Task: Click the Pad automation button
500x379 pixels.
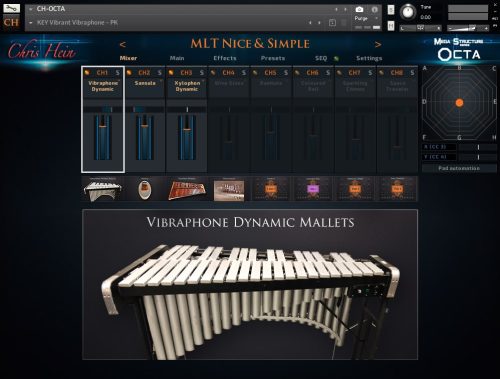Action: click(x=459, y=168)
